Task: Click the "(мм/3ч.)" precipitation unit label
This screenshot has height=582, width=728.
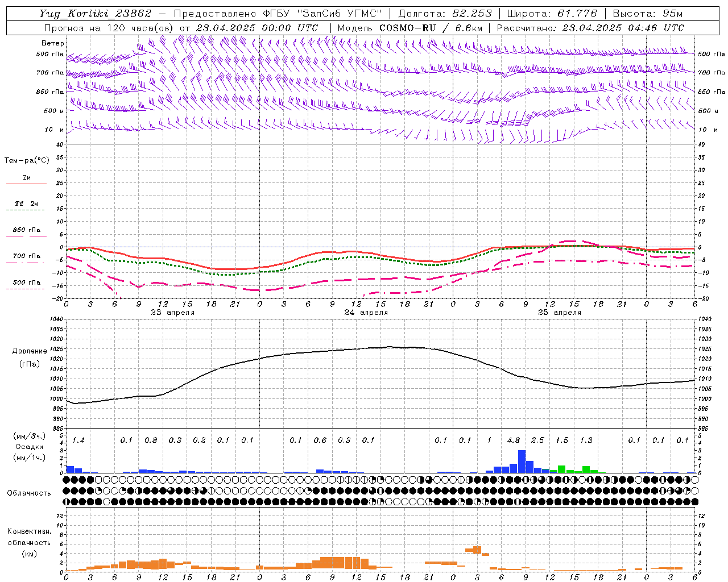Action: pos(30,436)
